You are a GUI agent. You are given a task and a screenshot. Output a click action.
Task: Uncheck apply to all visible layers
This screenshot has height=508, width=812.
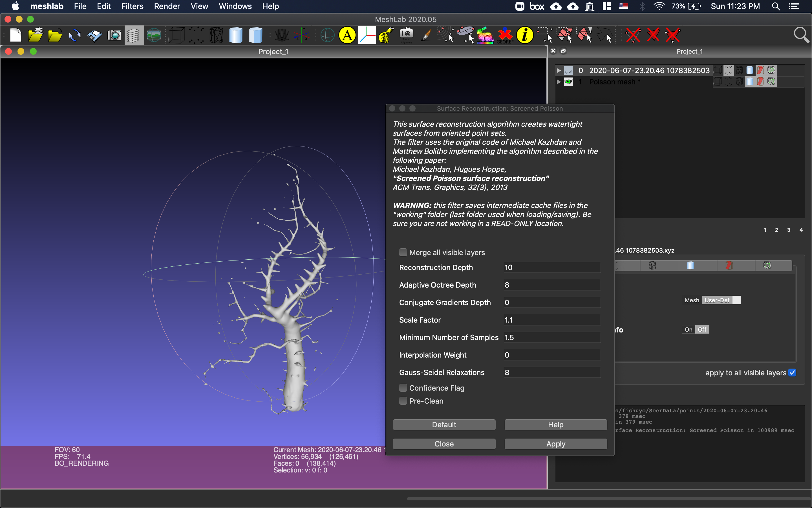[x=792, y=373]
